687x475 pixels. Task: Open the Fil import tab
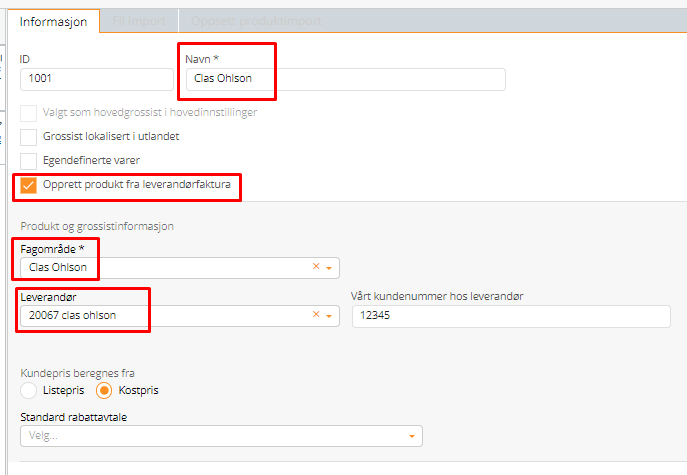[138, 21]
